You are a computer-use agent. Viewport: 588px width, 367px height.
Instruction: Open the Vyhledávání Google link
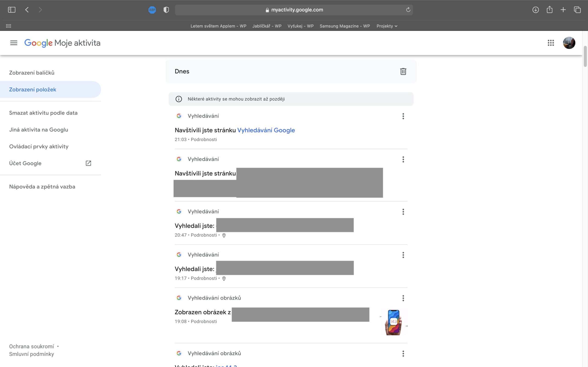pos(266,130)
